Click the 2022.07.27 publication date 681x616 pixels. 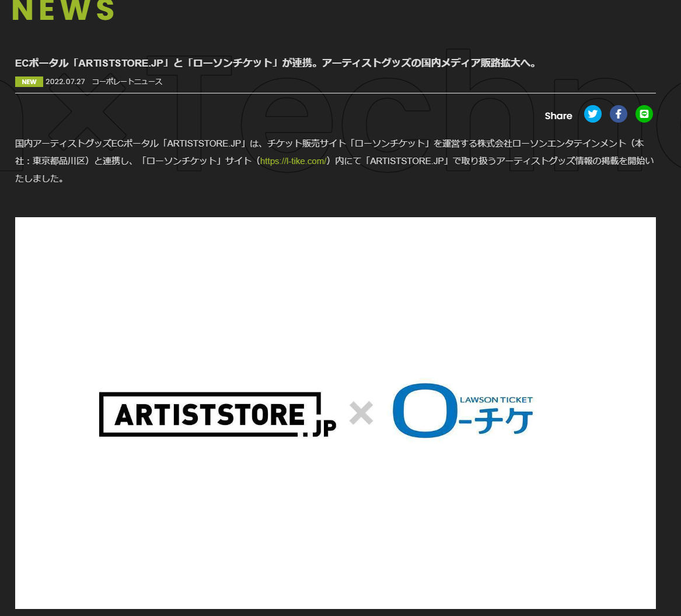pos(65,82)
